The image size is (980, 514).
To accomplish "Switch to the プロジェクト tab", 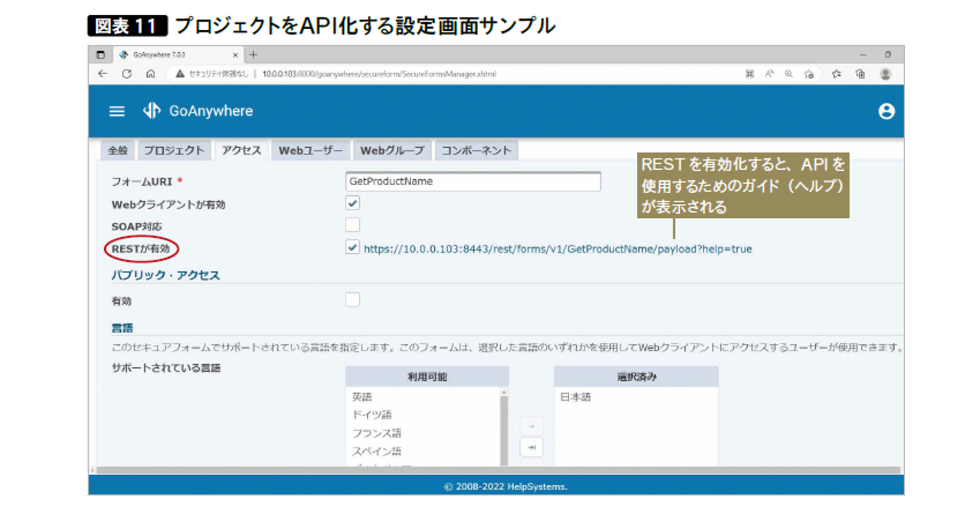I will 174,150.
